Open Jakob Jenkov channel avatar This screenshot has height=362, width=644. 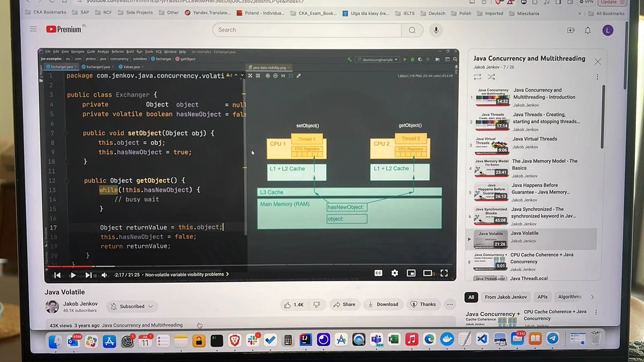tap(52, 306)
